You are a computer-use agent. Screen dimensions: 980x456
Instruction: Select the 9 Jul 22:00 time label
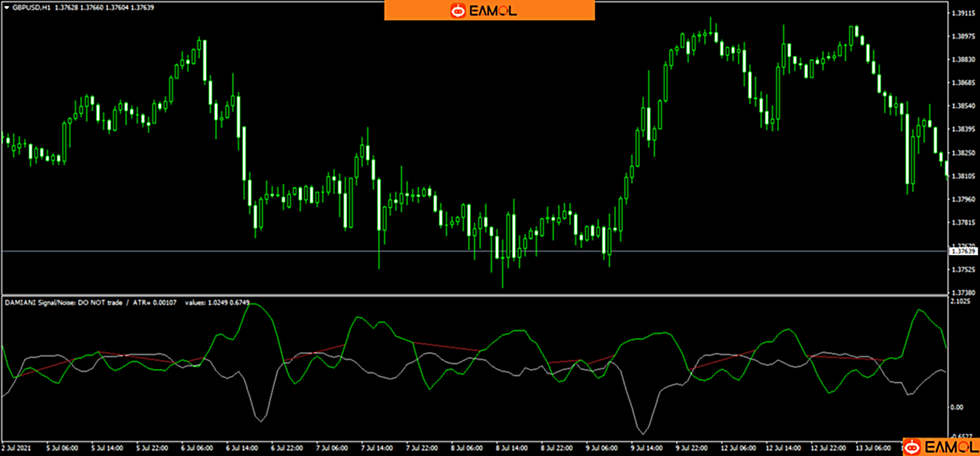pyautogui.click(x=693, y=447)
